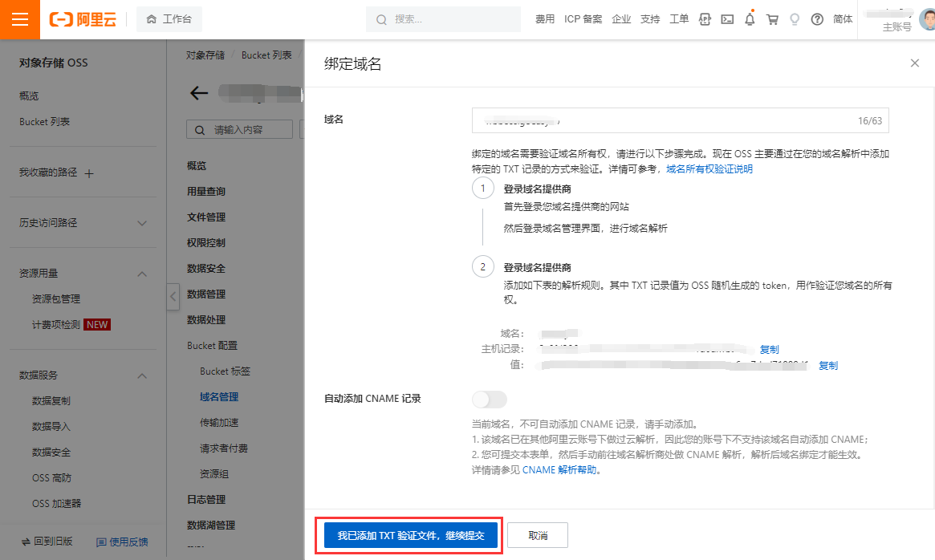The width and height of the screenshot is (935, 560).
Task: Collapse the 数据服务 section
Action: (x=142, y=375)
